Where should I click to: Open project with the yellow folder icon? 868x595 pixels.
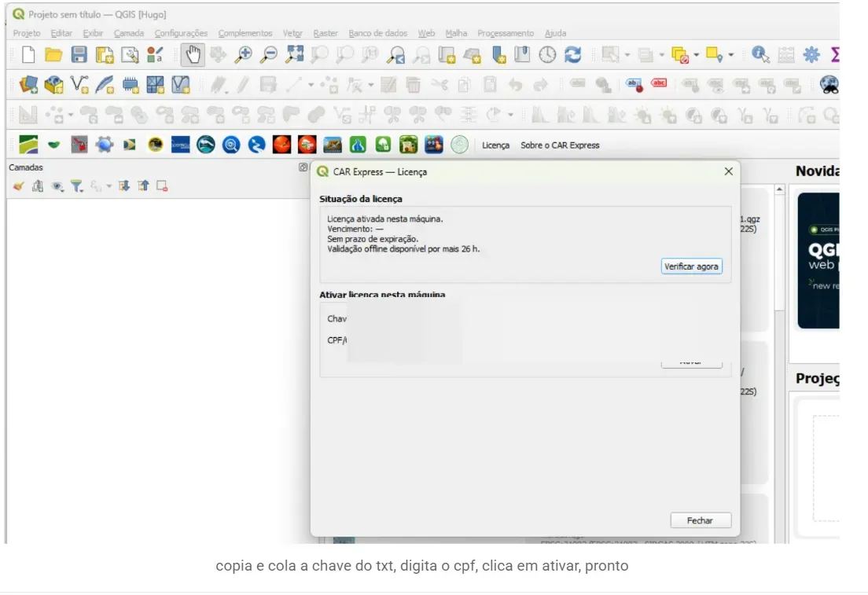pos(53,55)
